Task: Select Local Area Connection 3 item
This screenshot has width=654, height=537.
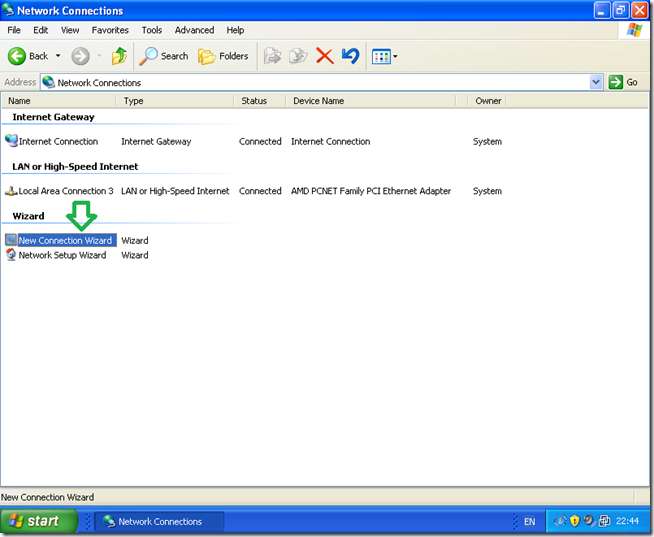Action: (x=65, y=191)
